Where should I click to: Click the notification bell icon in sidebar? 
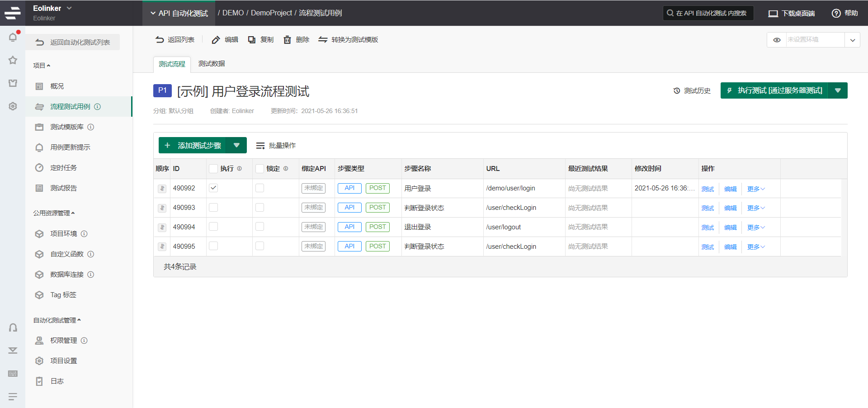pos(13,37)
